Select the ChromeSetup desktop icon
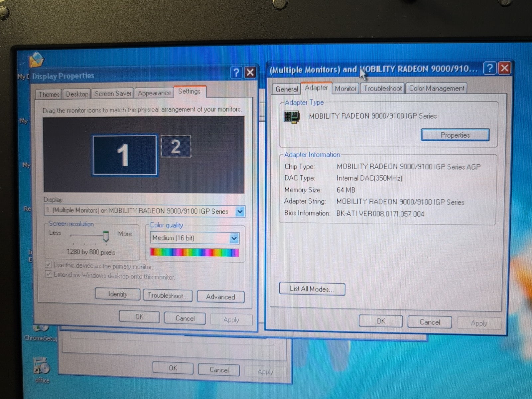Viewport: 532px width, 399px height. click(x=41, y=333)
